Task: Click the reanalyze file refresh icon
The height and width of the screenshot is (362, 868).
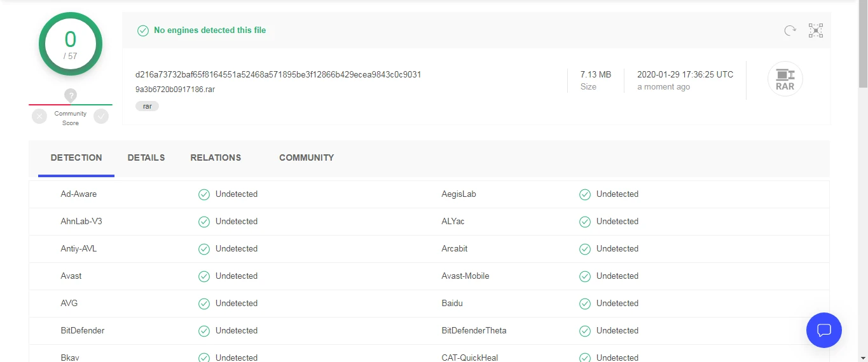Action: (x=790, y=30)
